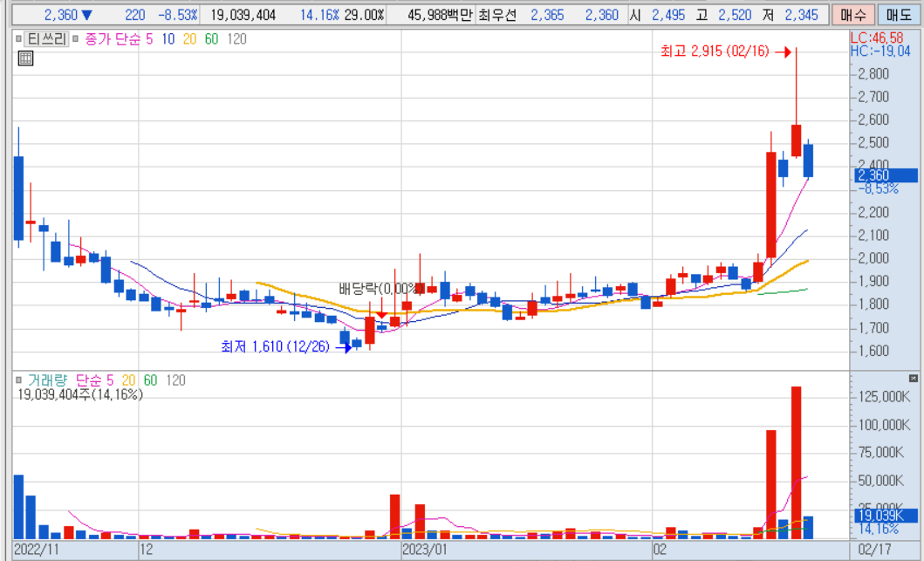Click the 최우선 label in top bar
The width and height of the screenshot is (924, 561).
496,15
